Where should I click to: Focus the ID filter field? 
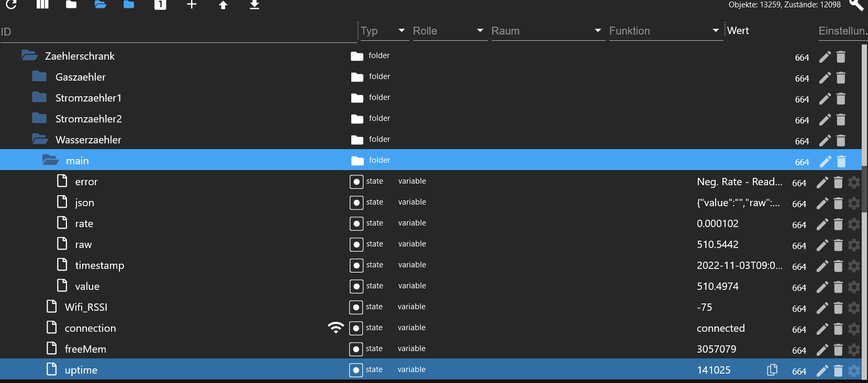point(178,32)
